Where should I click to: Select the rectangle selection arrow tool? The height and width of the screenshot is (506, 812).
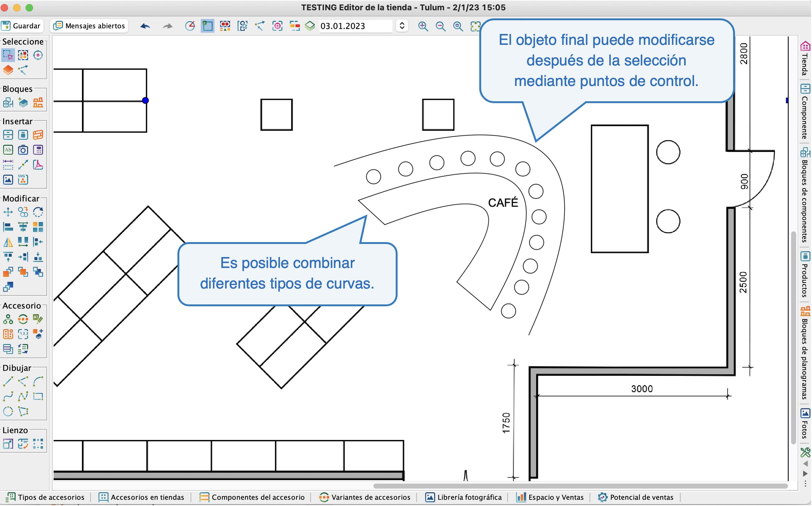(8, 55)
